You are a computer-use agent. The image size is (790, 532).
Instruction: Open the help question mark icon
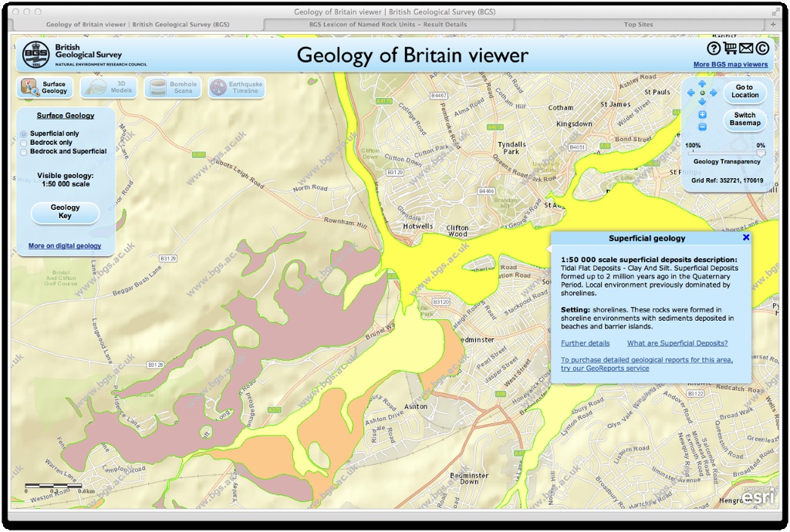[714, 49]
